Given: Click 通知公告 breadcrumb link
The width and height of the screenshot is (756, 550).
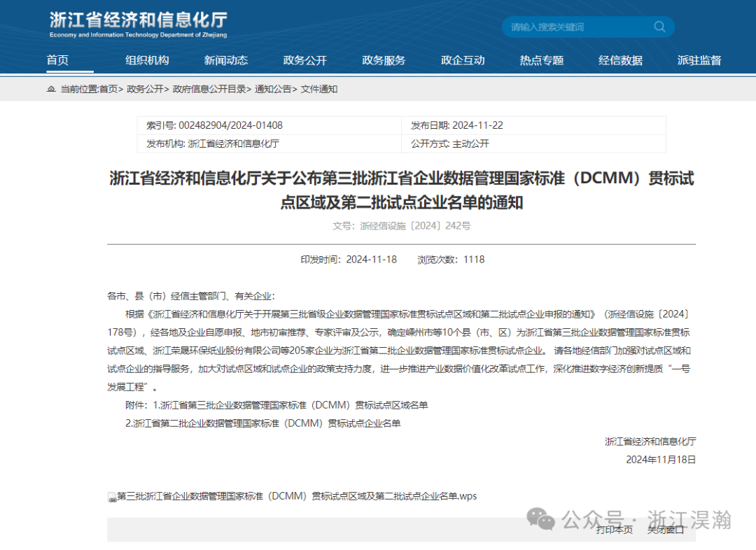Looking at the screenshot, I should point(273,89).
